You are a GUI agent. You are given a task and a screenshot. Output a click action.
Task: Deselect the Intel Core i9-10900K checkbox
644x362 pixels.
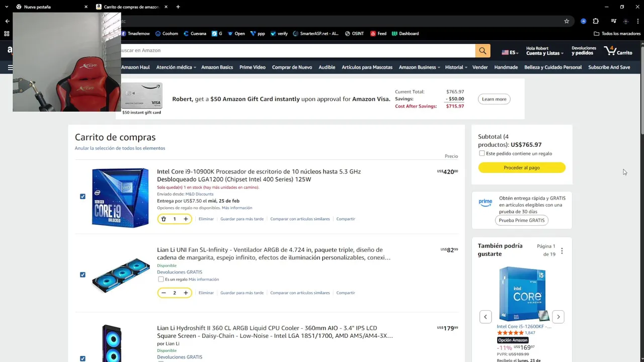[83, 197]
